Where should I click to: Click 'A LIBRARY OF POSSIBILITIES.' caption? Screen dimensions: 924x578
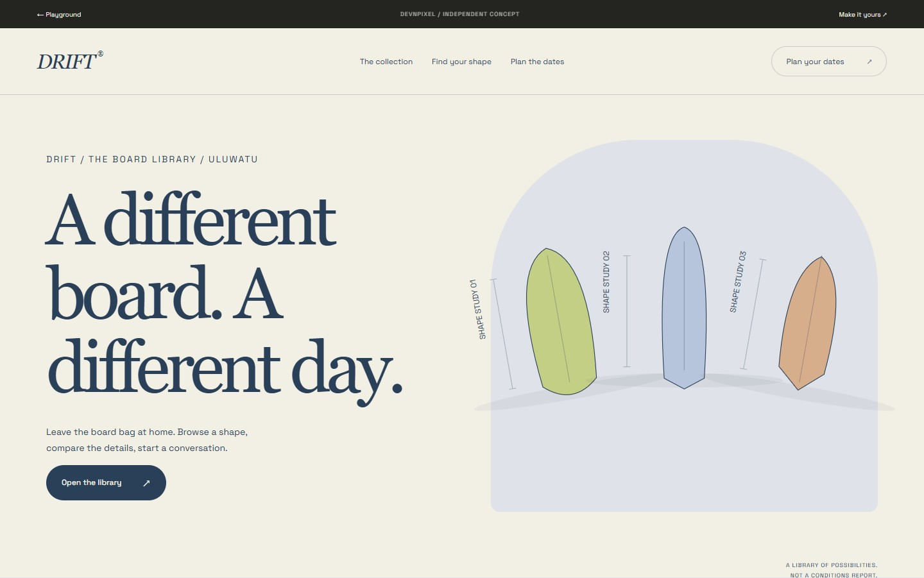point(832,565)
